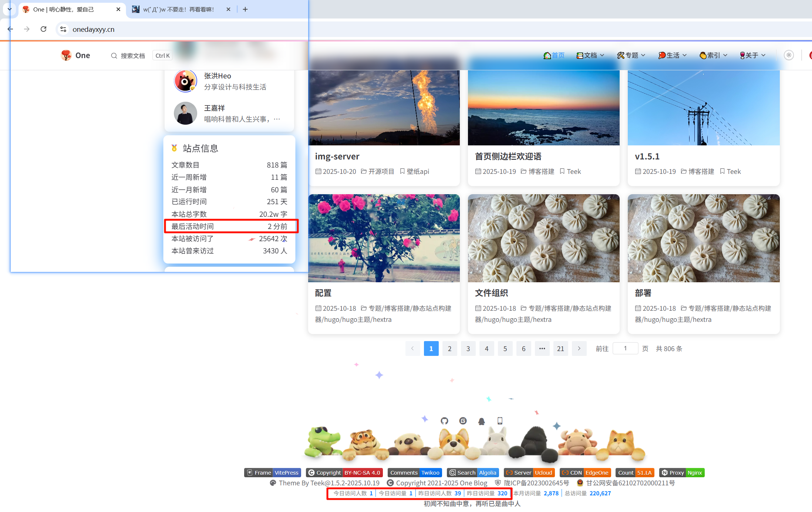Expand the 专题 dropdown menu
Image resolution: width=812 pixels, height=512 pixels.
click(631, 55)
